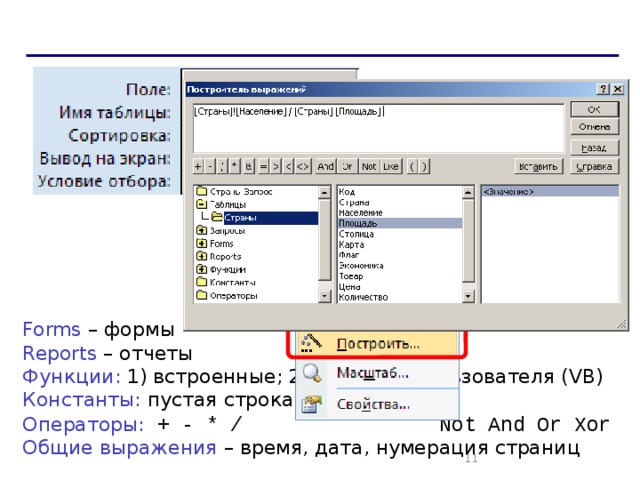Insert the ampersand concatenation operator
640x480 pixels.
[x=249, y=167]
